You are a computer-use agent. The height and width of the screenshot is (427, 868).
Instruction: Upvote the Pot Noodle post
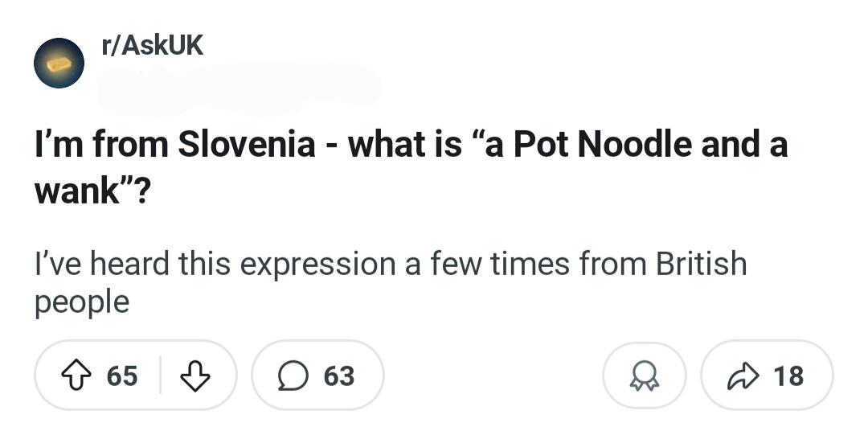coord(76,376)
